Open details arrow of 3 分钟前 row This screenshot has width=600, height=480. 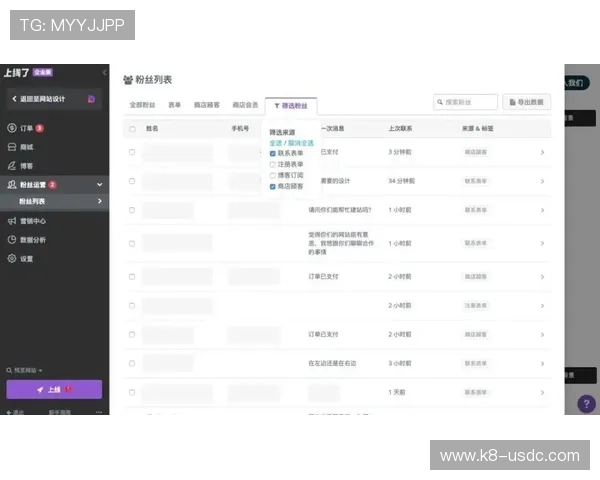click(x=542, y=152)
